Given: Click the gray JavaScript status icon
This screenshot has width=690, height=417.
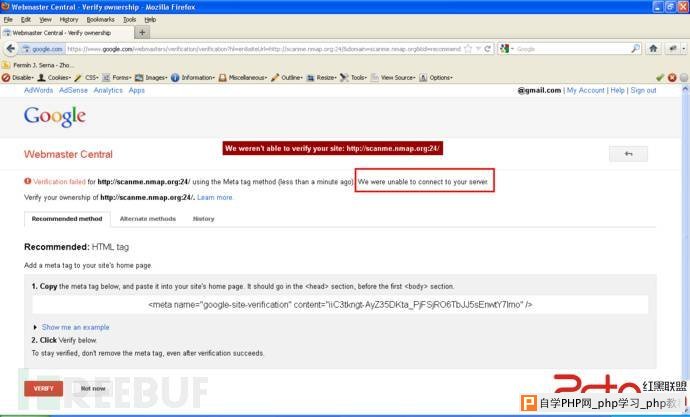Looking at the screenshot, I should click(x=684, y=77).
